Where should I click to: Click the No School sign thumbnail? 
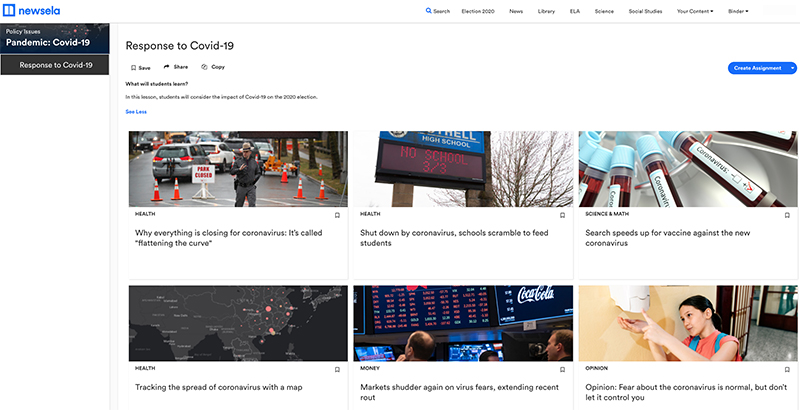[463, 169]
